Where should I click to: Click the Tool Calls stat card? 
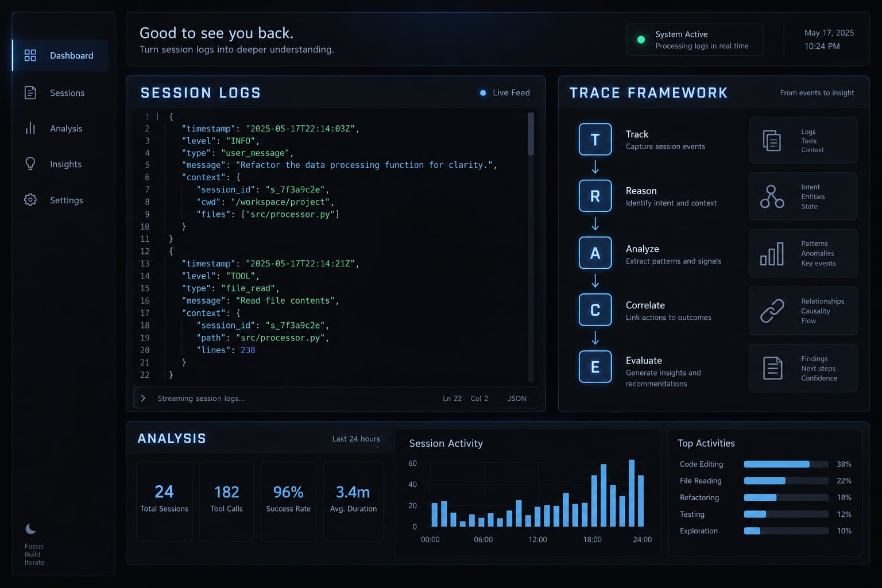pos(226,501)
